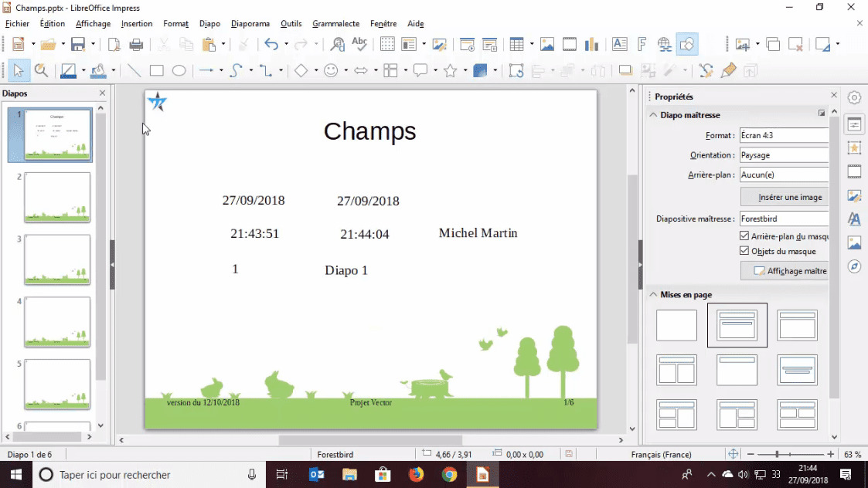Insert a Fontwork text

(x=642, y=44)
